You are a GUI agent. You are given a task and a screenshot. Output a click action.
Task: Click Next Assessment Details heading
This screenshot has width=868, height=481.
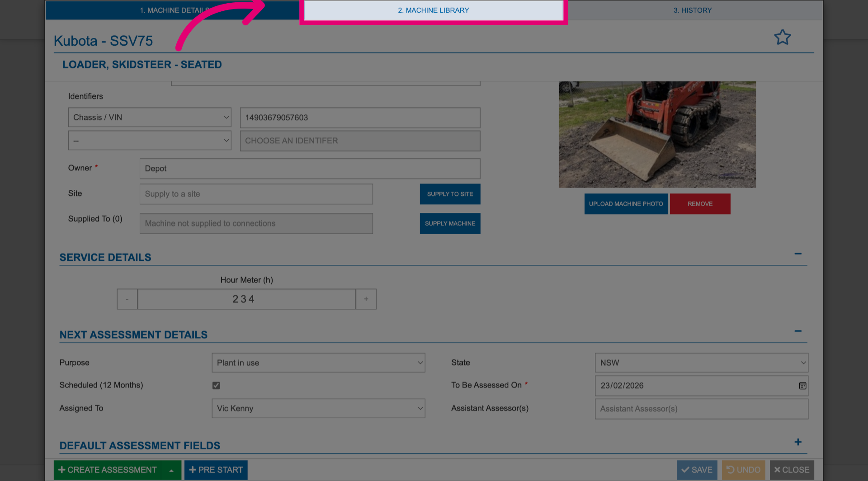click(x=133, y=335)
